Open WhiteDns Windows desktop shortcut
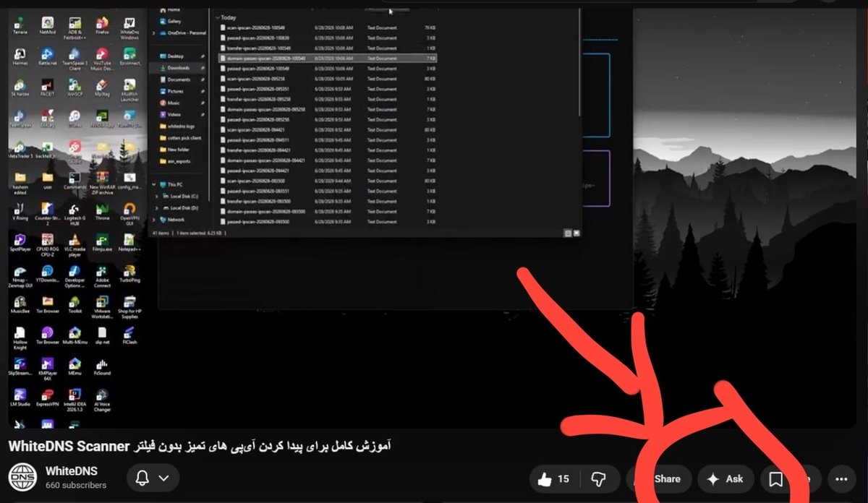868x503 pixels. tap(129, 29)
